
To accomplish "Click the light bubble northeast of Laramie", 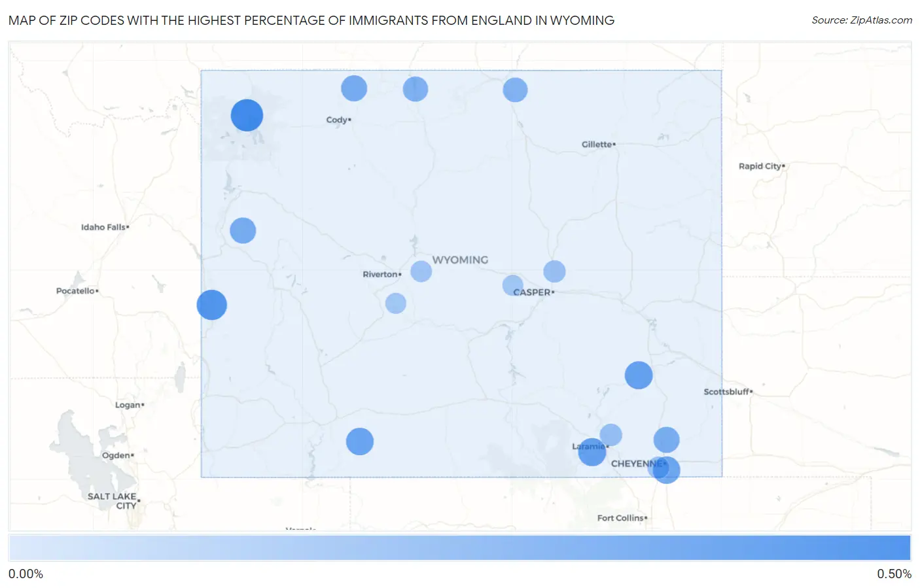I will 610,435.
